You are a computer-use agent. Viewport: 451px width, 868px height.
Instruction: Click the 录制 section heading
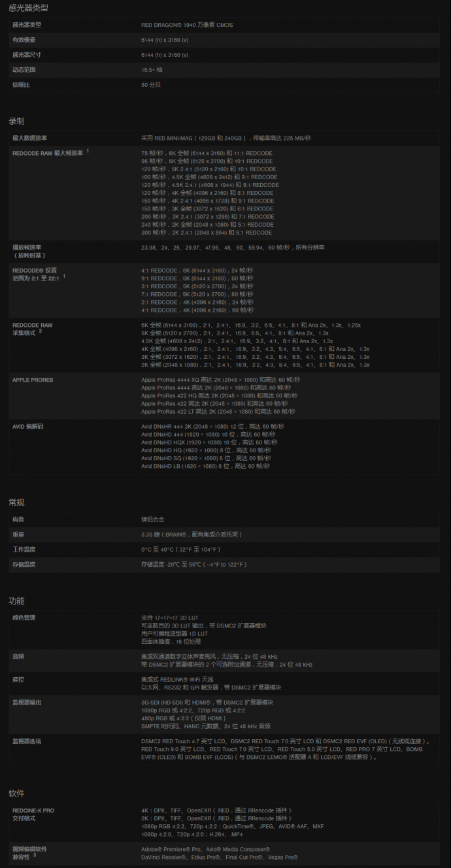pyautogui.click(x=16, y=122)
